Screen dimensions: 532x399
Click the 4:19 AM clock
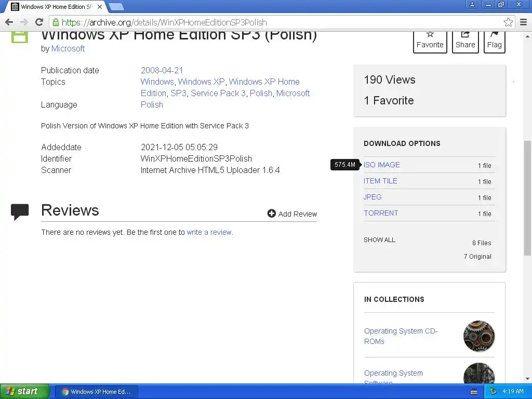pyautogui.click(x=513, y=392)
